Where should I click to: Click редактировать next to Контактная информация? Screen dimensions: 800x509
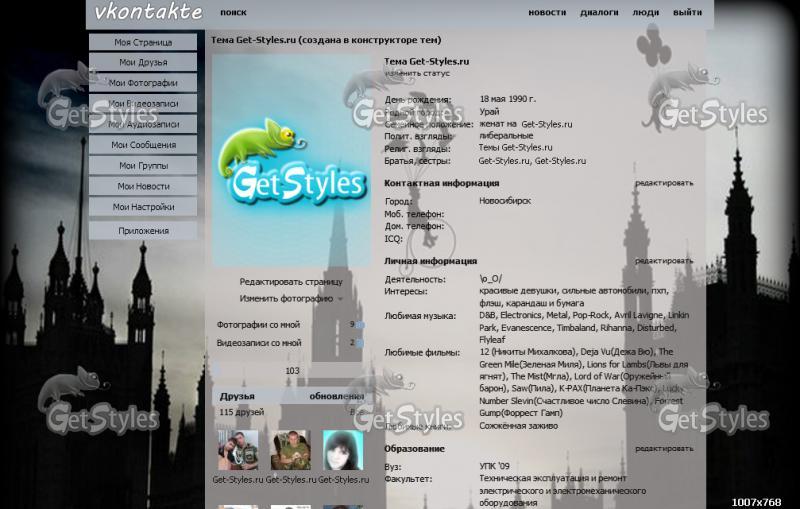664,183
